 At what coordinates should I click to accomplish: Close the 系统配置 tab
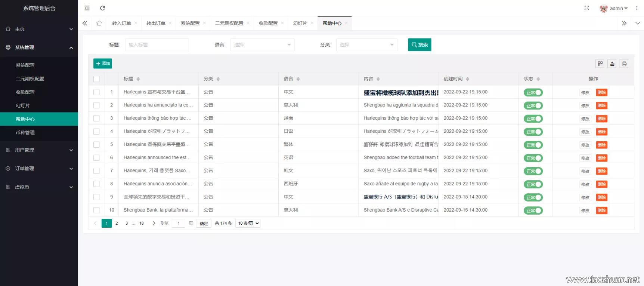204,23
